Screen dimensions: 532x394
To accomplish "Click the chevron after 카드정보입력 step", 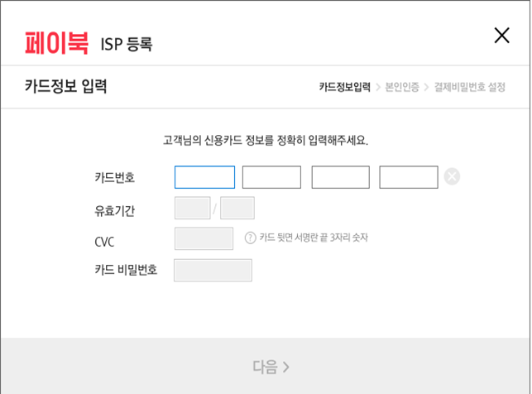I will (x=378, y=87).
